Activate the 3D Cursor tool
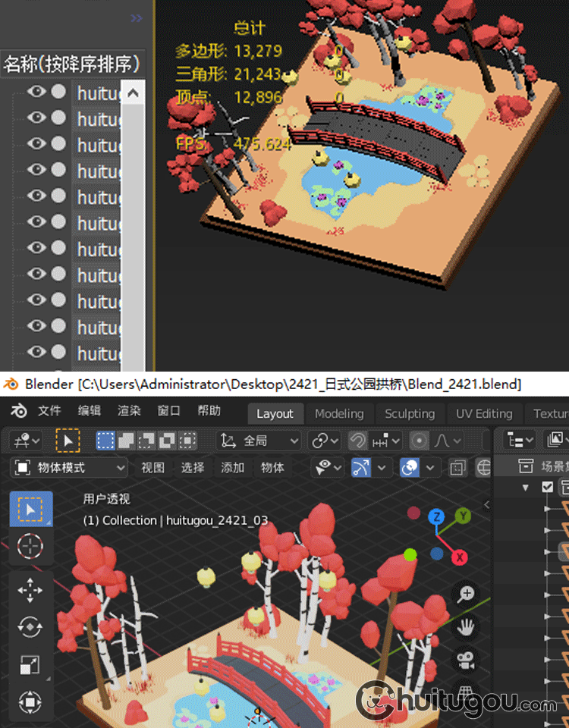569x728 pixels. [30, 546]
